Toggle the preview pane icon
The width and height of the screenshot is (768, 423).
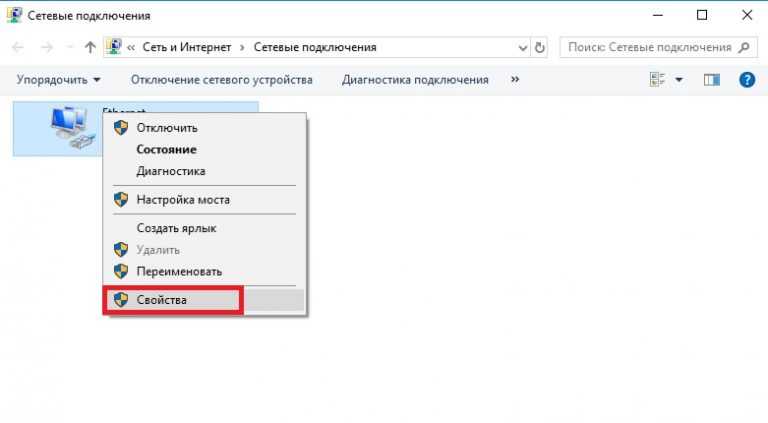(712, 80)
